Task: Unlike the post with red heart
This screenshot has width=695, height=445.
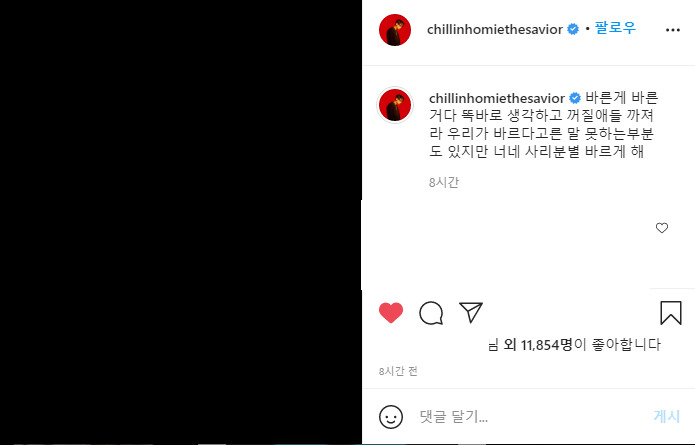Action: click(x=391, y=313)
